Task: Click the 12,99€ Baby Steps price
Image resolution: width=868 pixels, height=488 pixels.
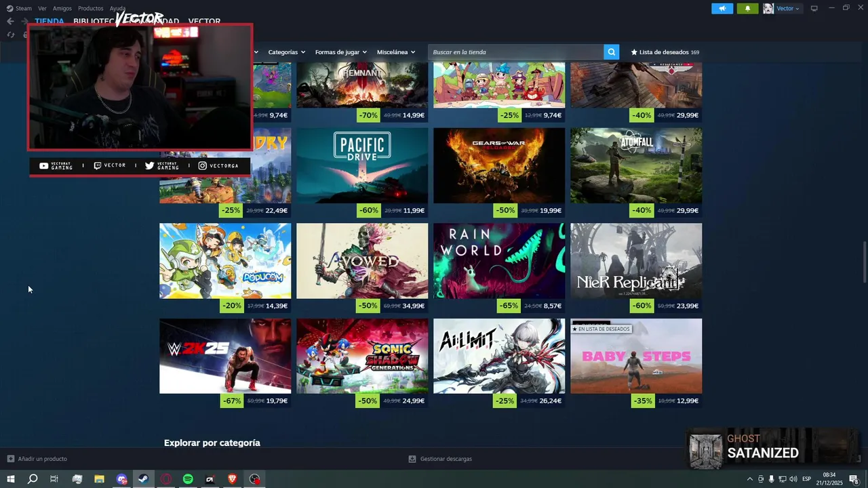Action: tap(688, 401)
